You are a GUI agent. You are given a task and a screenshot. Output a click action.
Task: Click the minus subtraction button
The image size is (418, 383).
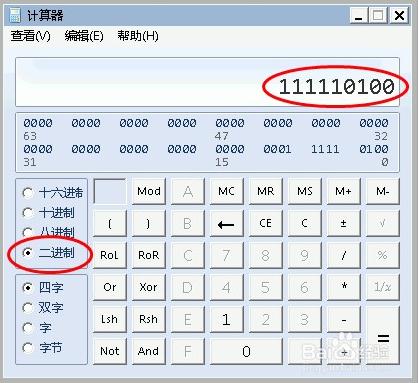pos(344,319)
